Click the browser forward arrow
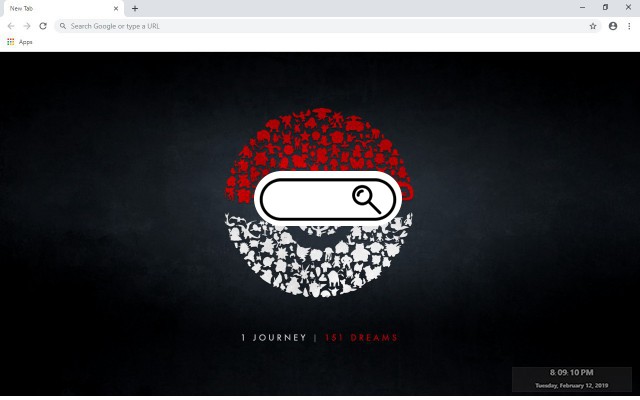Screen dimensions: 640x400 (27, 26)
